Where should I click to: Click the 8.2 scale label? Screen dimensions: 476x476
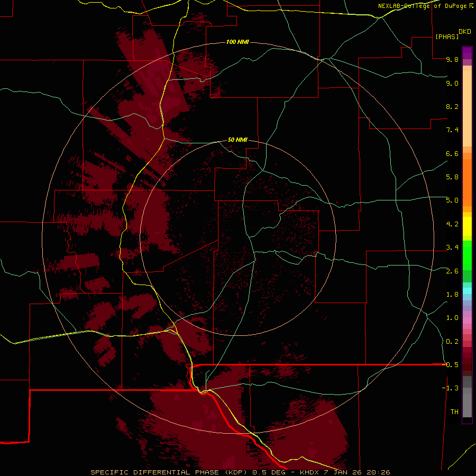pyautogui.click(x=452, y=106)
